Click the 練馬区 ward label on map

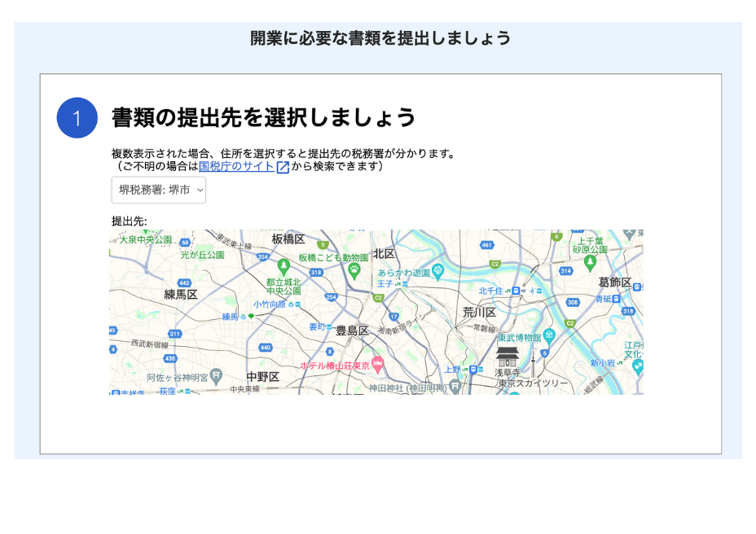click(181, 295)
